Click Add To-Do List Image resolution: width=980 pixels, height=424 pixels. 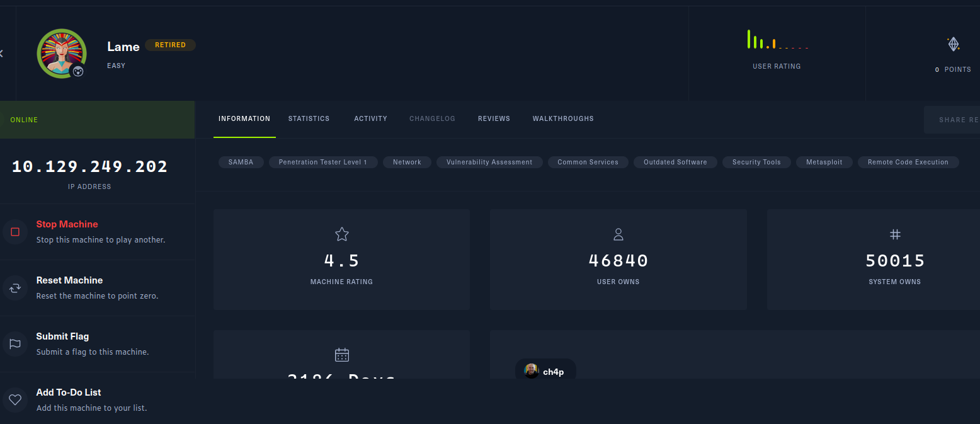click(69, 392)
